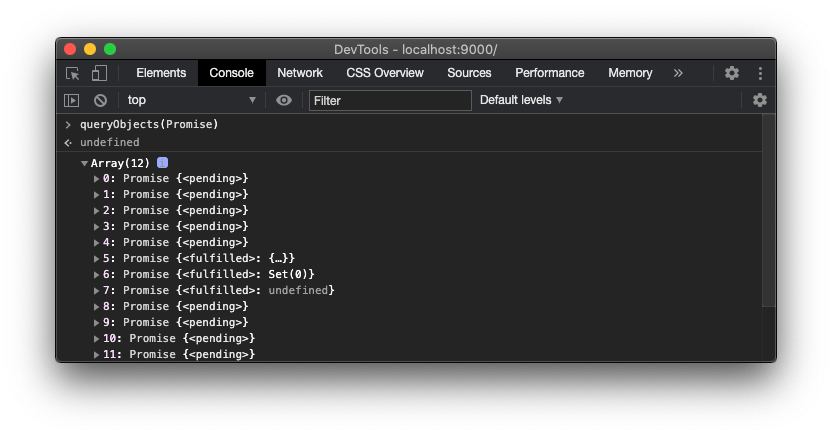Image resolution: width=832 pixels, height=436 pixels.
Task: Collapse the Array(12) disclosure triangle
Action: [x=84, y=163]
